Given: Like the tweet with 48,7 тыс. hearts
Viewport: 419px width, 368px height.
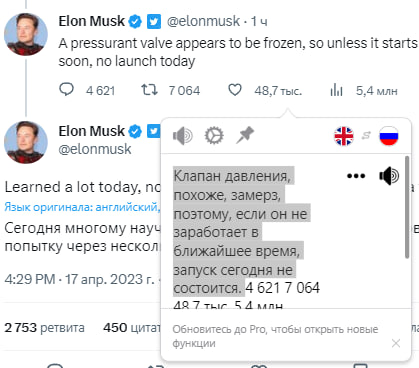Looking at the screenshot, I should (235, 90).
